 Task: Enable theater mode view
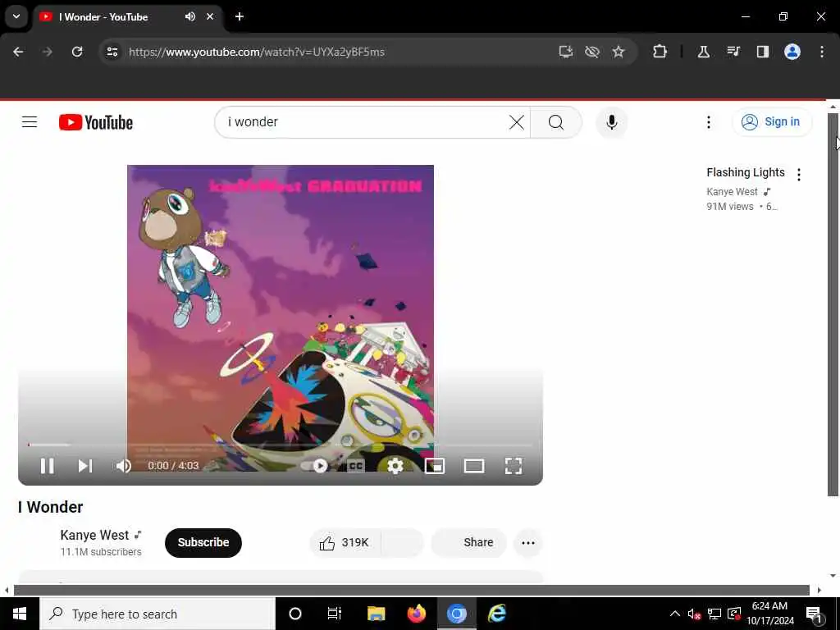[x=474, y=466]
